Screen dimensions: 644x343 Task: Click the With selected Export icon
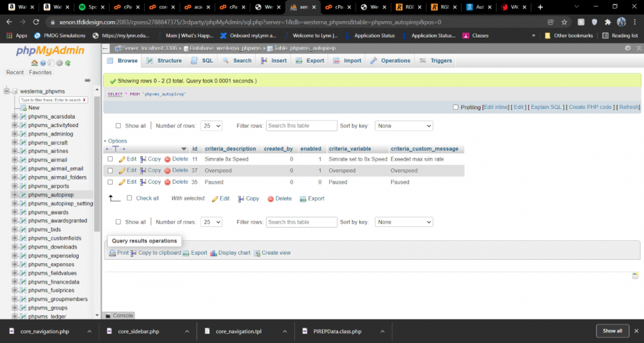click(x=303, y=199)
